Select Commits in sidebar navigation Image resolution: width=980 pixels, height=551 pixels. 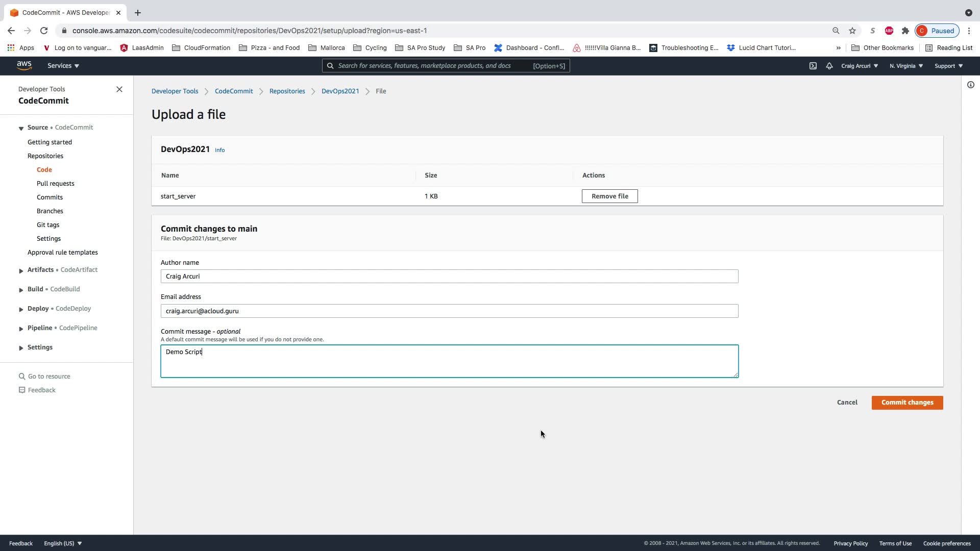[50, 197]
